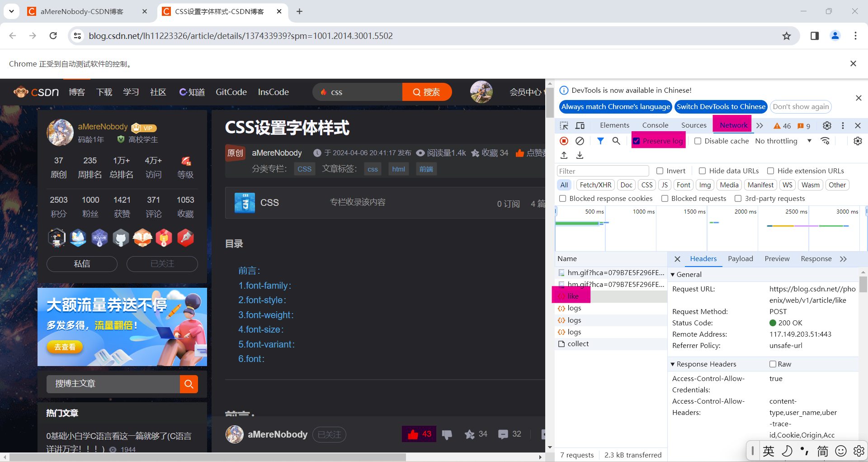Switch to Elements panel tab
868x462 pixels.
(614, 125)
